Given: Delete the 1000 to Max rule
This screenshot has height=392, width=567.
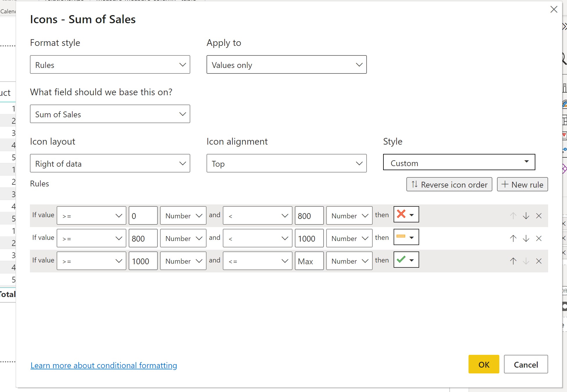Looking at the screenshot, I should pyautogui.click(x=539, y=261).
